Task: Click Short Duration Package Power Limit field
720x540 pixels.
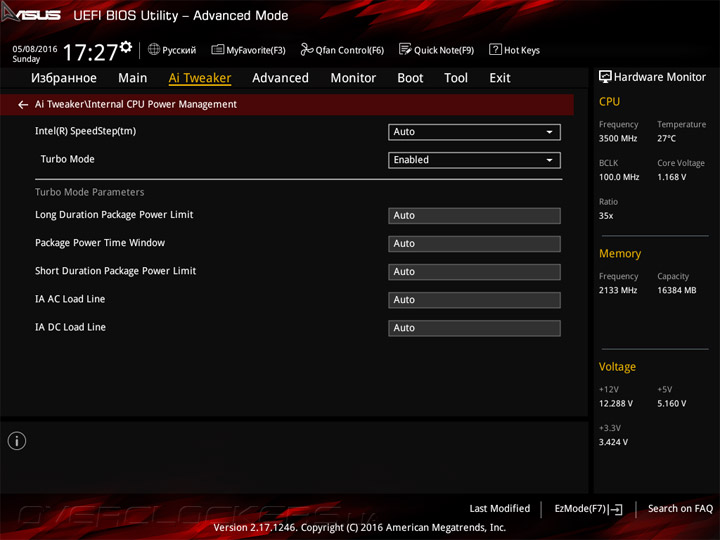Action: coord(474,271)
